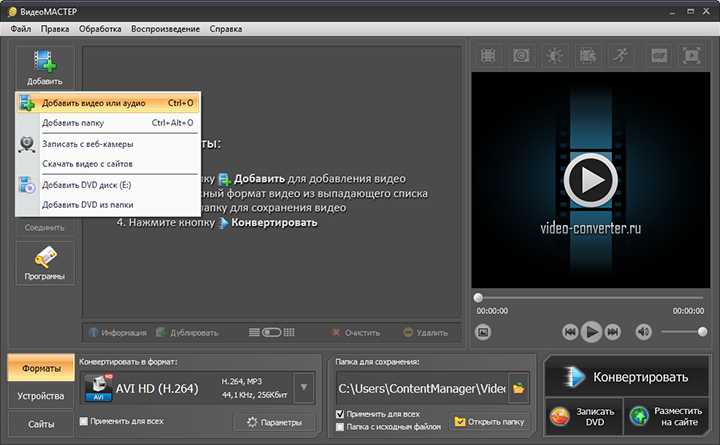This screenshot has width=720, height=445.
Task: Click Очистить button
Action: [356, 332]
